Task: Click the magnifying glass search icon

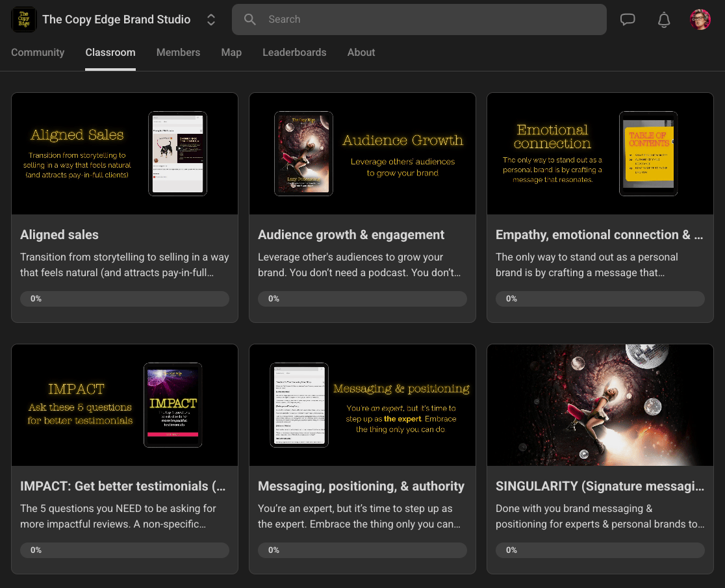Action: point(250,19)
